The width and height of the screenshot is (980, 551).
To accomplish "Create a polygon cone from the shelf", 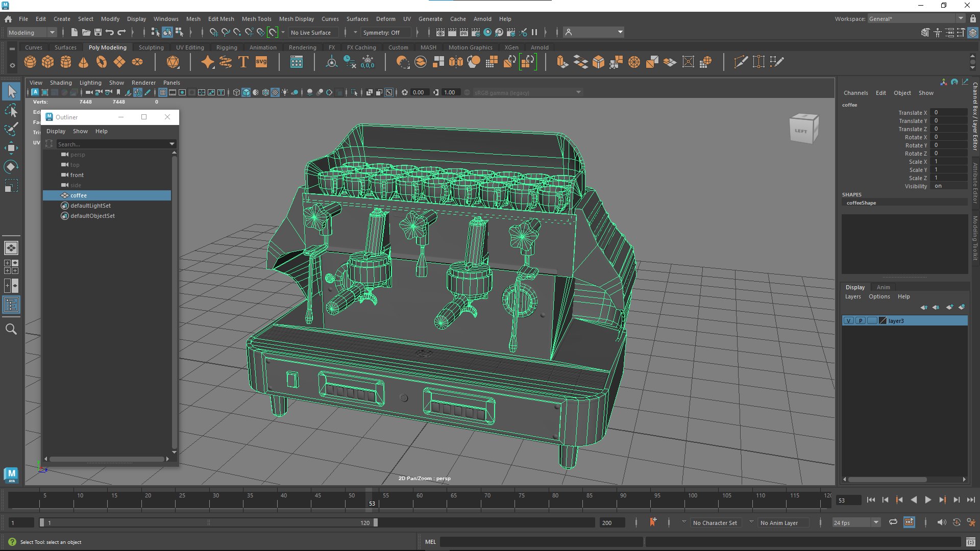I will tap(84, 62).
